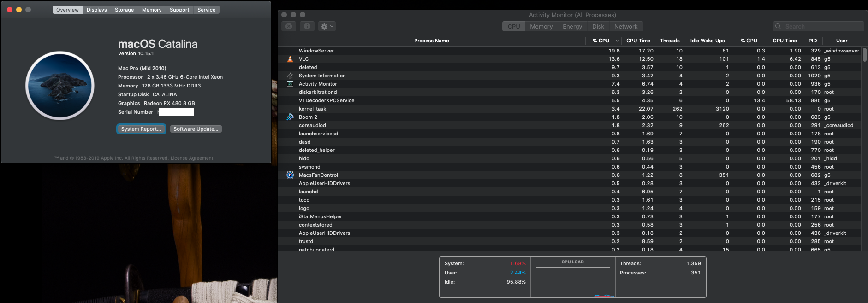Click the Version 10.15.1 text
Viewport: 868px width, 303px height.
136,53
